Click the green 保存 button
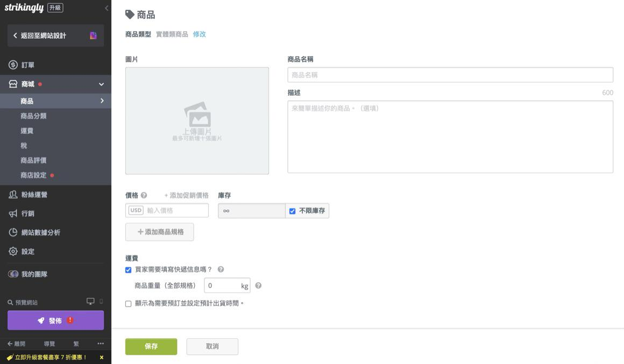Screen dimensions: 624x364 point(151,347)
